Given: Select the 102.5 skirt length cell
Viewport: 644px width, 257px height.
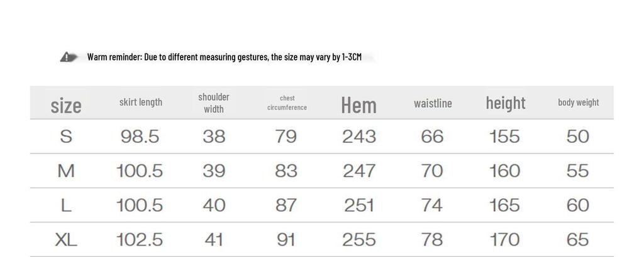Looking at the screenshot, I should tap(140, 239).
